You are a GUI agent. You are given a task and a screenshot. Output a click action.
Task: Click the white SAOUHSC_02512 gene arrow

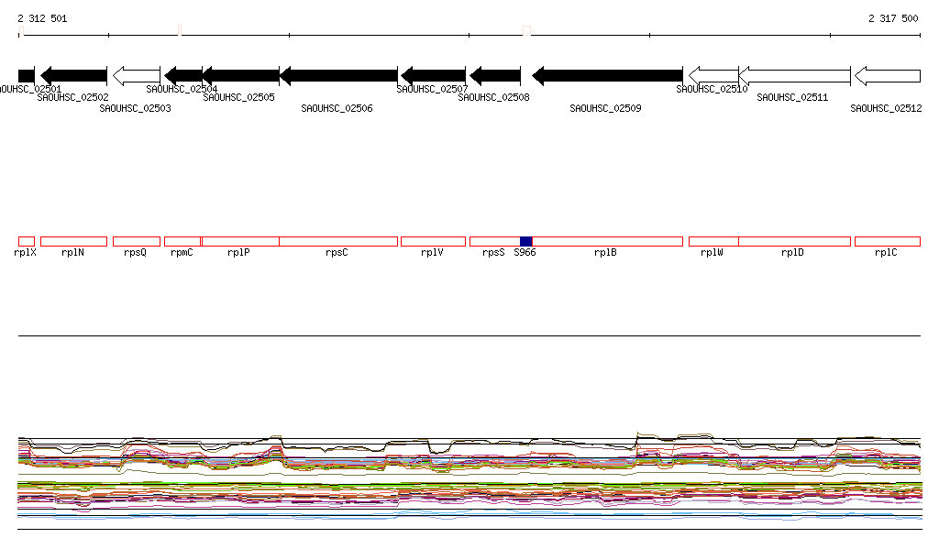click(888, 76)
